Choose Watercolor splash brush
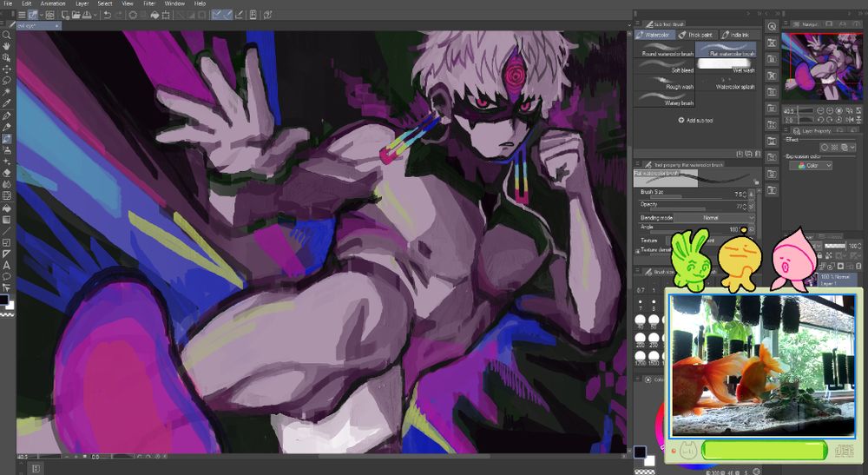Viewport: 868px width, 475px height. [x=727, y=82]
